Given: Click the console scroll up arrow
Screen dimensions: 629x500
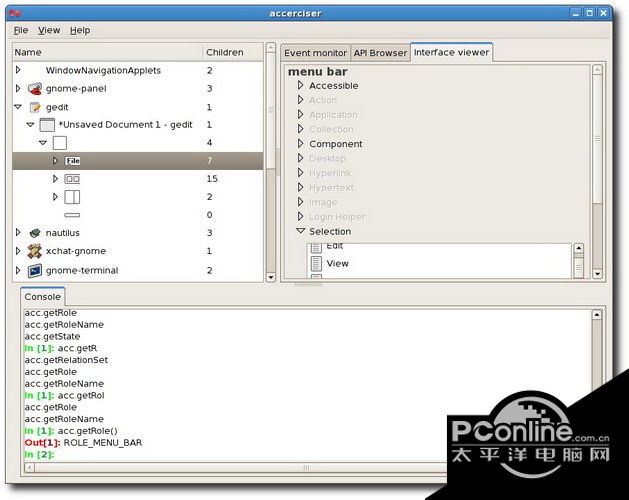Looking at the screenshot, I should [597, 315].
